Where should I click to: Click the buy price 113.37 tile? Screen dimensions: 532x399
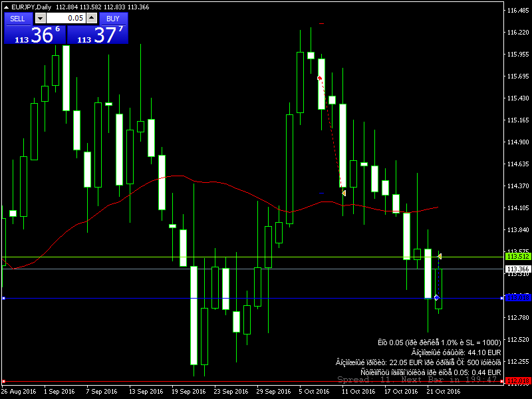[98, 35]
